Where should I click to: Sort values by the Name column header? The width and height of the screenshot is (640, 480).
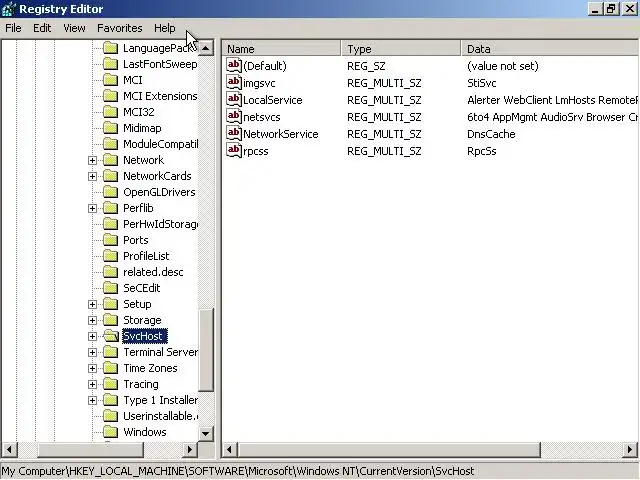(281, 49)
